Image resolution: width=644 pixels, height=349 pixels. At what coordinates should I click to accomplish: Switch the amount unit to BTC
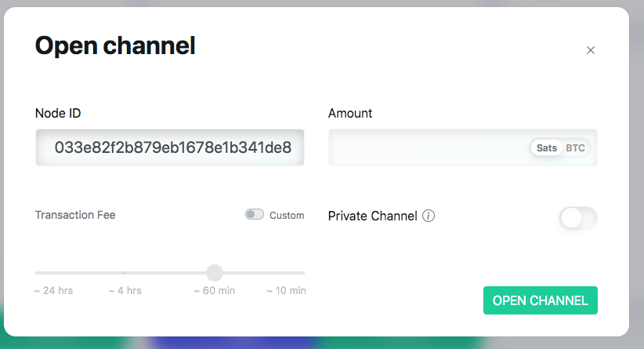(576, 147)
